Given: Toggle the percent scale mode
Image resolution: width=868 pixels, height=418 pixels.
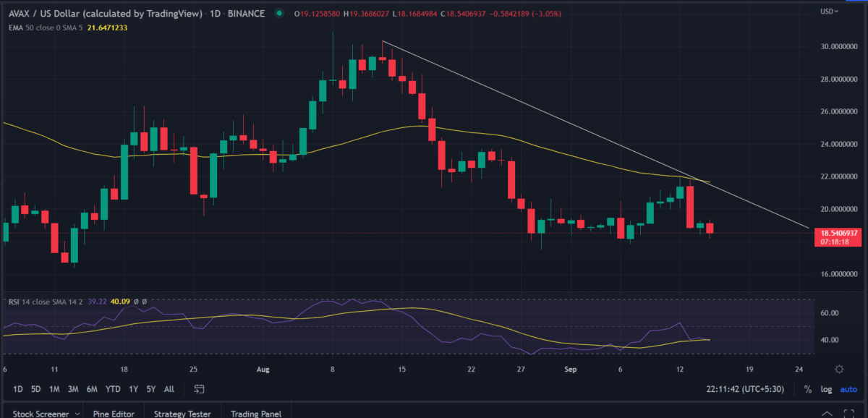Looking at the screenshot, I should click(x=807, y=389).
